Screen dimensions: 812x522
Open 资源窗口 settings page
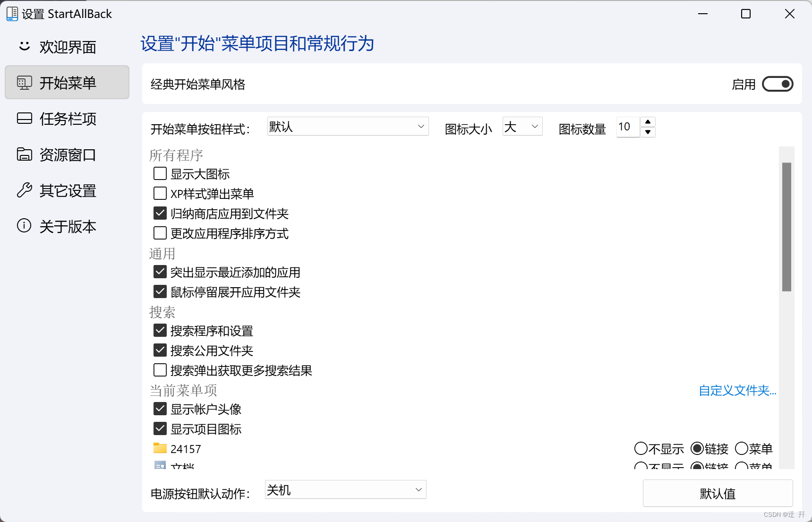point(67,154)
